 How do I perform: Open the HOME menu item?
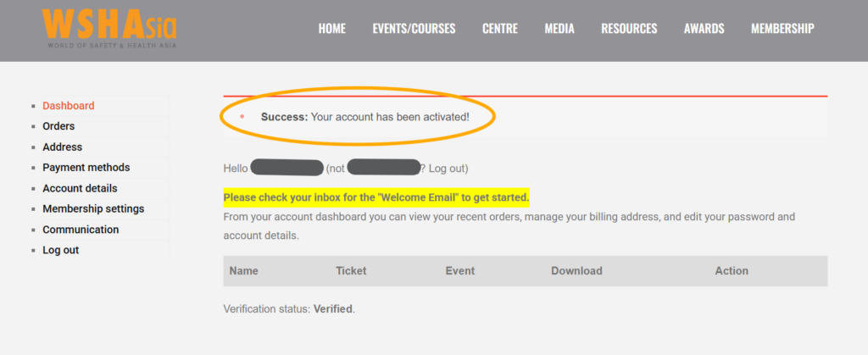pyautogui.click(x=331, y=29)
